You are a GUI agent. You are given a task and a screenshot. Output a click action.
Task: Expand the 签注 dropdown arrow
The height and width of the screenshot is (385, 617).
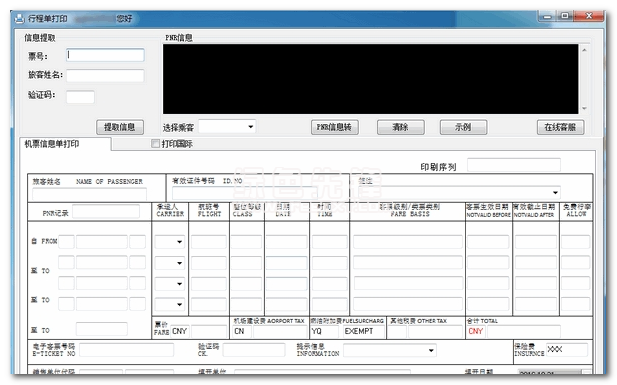(x=555, y=192)
